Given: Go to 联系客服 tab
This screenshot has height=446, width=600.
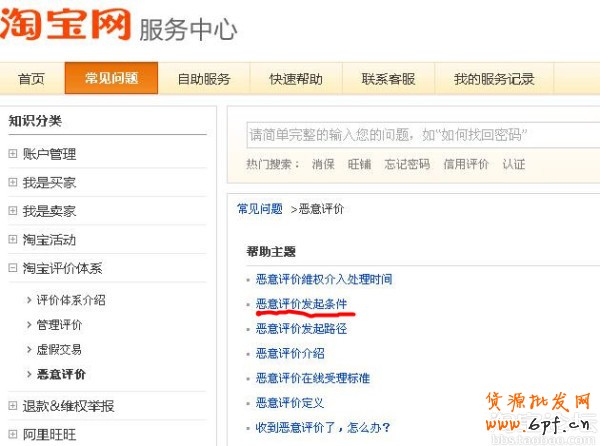Looking at the screenshot, I should point(388,79).
